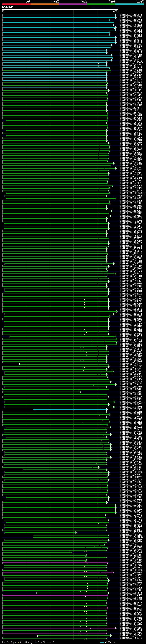Select the UniRef100_Q8S8K6 label
This screenshot has height=644, width=146.
point(131,422)
